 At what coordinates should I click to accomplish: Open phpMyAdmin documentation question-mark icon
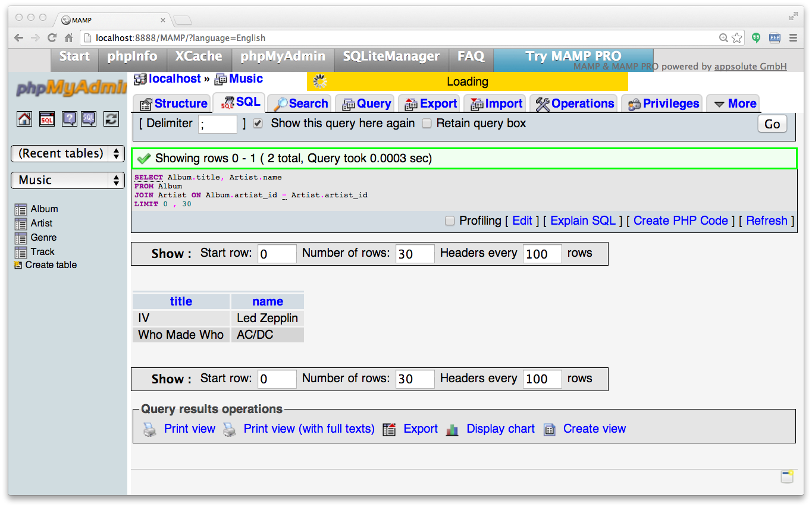(x=70, y=118)
